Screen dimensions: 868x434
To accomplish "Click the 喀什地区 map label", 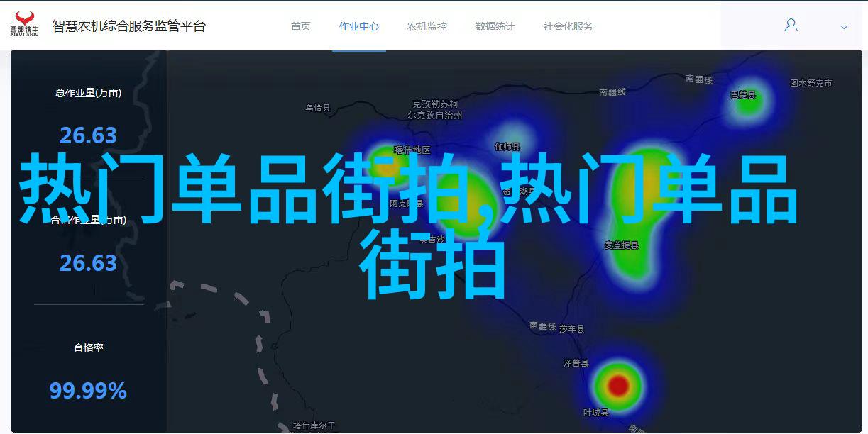I will click(x=412, y=150).
